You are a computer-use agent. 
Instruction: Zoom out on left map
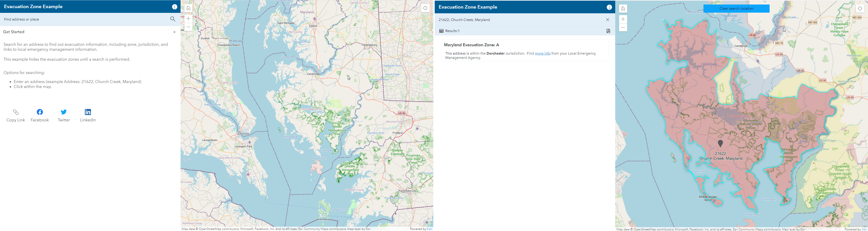188,27
